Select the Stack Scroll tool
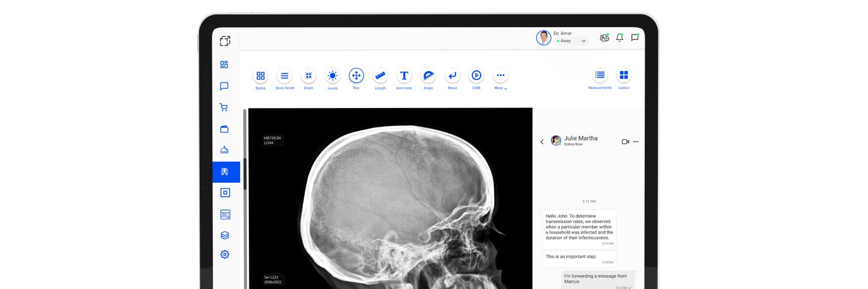Viewport: 868px width, 289px height. [285, 76]
